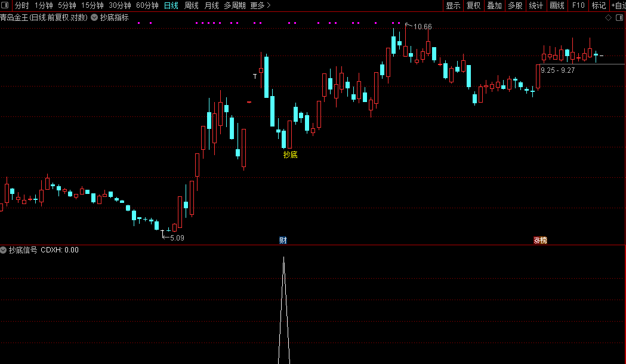Switch to 30分钟 chart period
The height and width of the screenshot is (364, 626).
(120, 5)
